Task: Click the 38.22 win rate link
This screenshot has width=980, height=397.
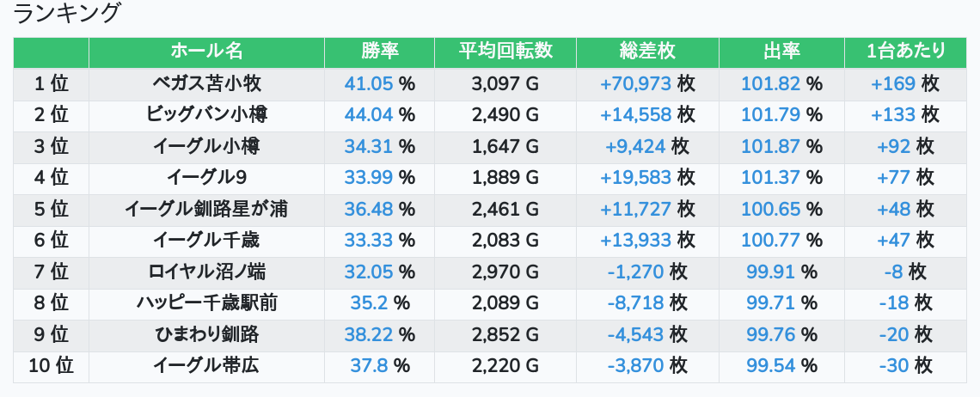Action: click(x=368, y=334)
